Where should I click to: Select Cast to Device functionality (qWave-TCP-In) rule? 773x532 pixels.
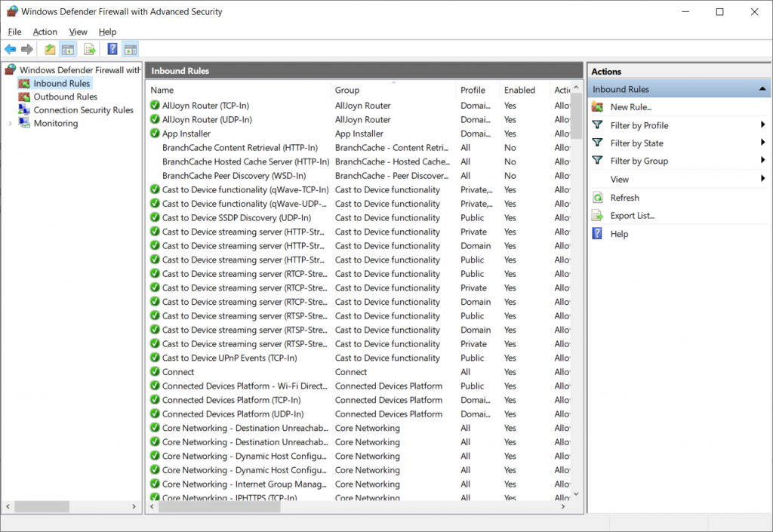pos(359,189)
